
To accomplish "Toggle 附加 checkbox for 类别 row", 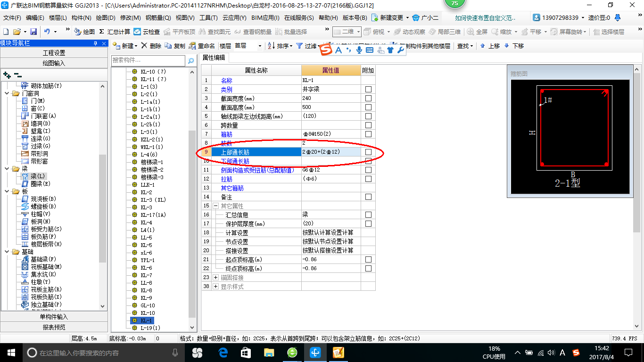I will 368,89.
